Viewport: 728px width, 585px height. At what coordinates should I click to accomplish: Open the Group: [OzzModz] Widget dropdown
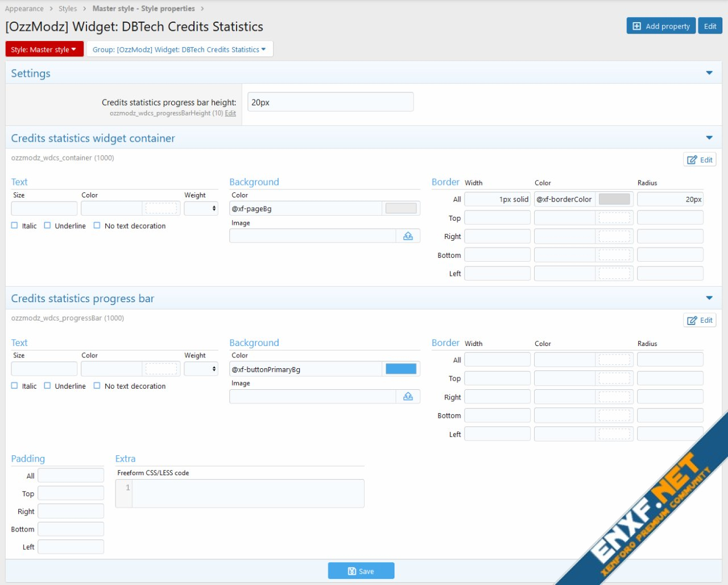click(x=179, y=50)
